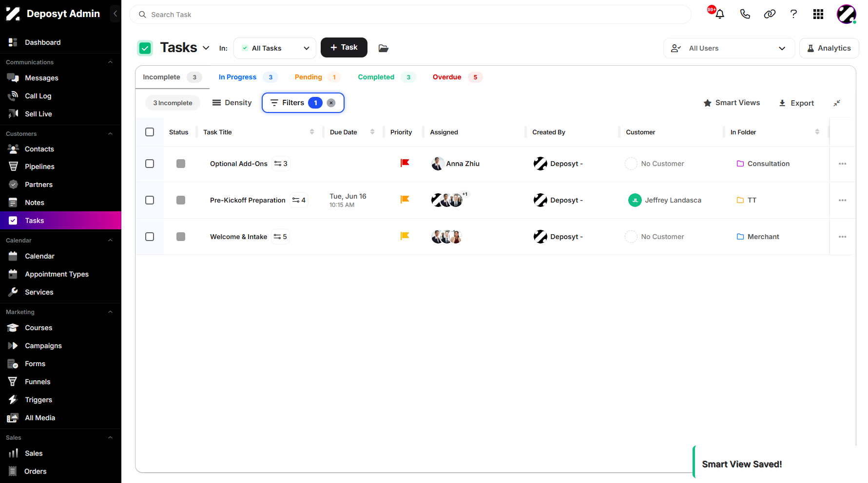Toggle status square for Pre-Kickoff Preparation
Screen dimensions: 868x483
pyautogui.click(x=181, y=200)
